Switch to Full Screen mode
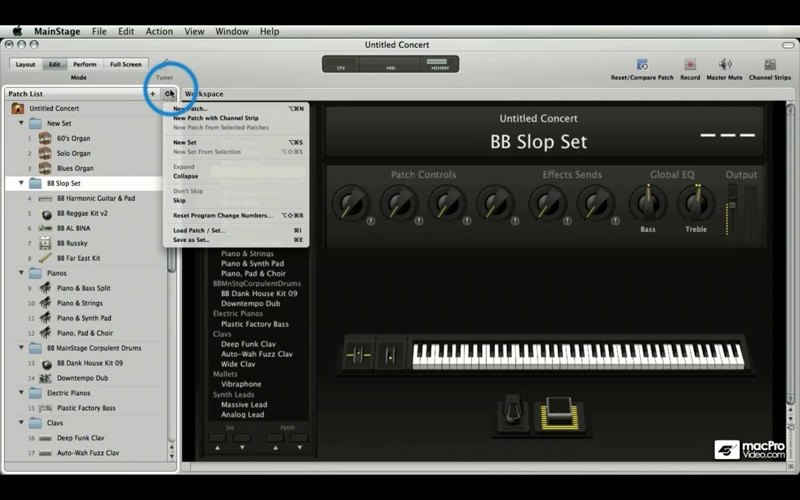Viewport: 800px width, 500px height. (x=126, y=64)
